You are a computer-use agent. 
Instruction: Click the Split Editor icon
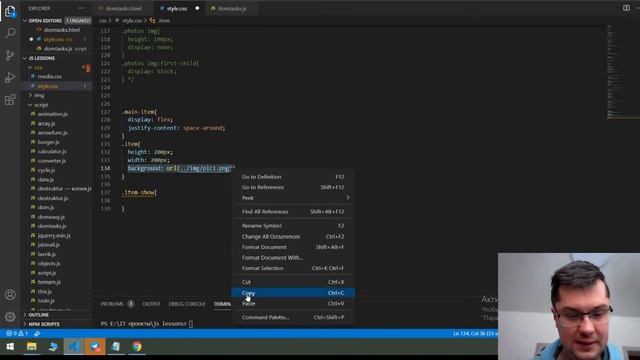point(626,8)
